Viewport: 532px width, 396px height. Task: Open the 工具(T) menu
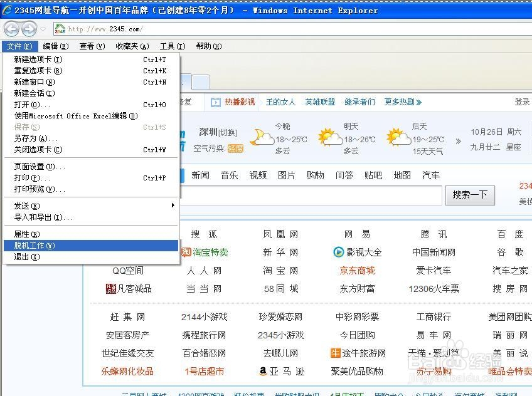click(173, 46)
